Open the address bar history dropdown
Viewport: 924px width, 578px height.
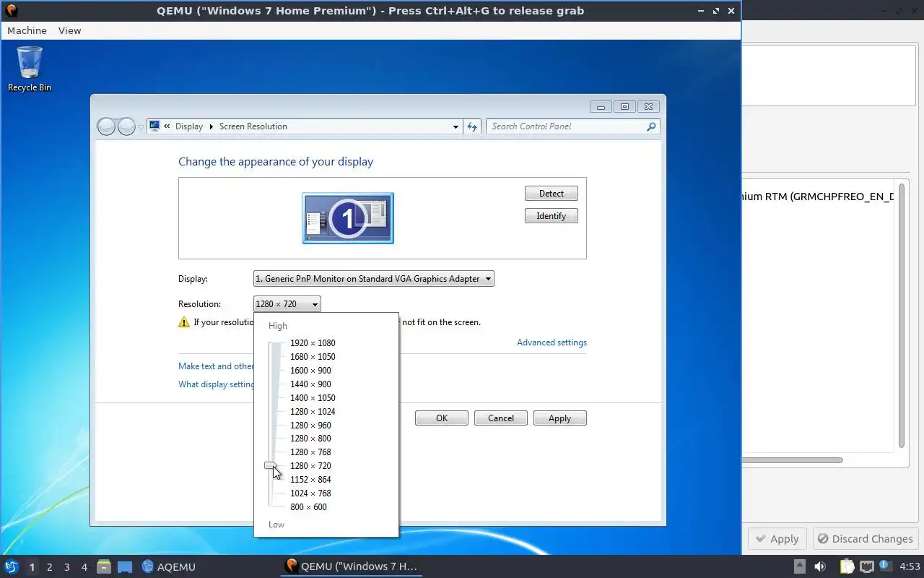(x=456, y=126)
